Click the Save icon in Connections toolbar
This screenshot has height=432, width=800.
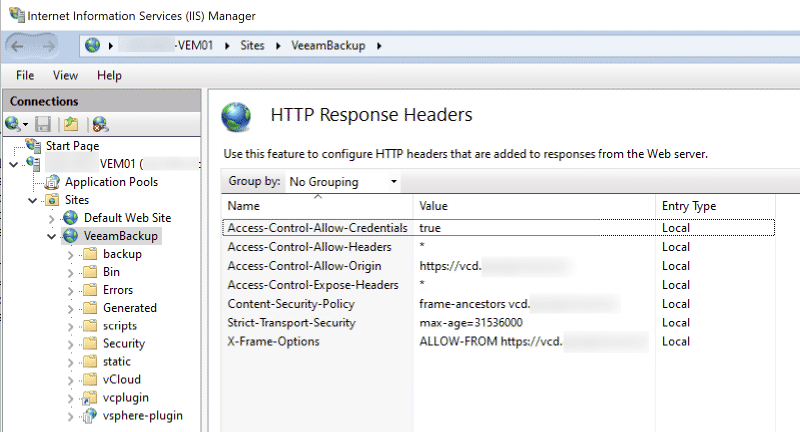(x=43, y=124)
